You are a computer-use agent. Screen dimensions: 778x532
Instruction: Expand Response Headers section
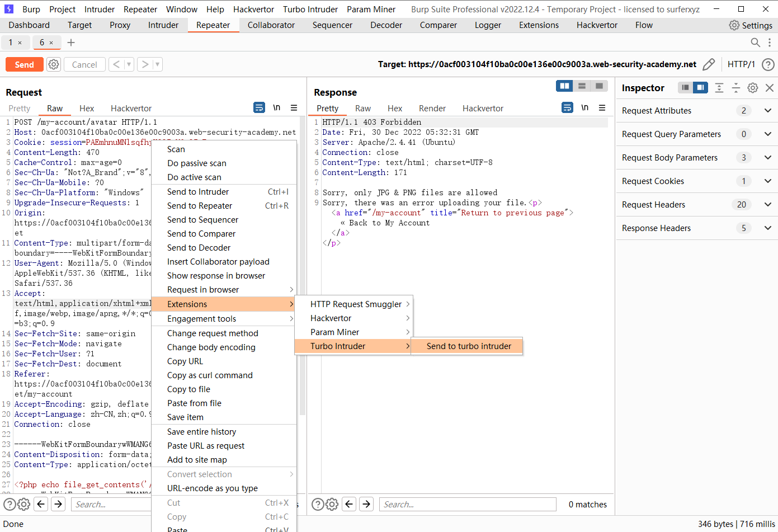click(x=697, y=228)
